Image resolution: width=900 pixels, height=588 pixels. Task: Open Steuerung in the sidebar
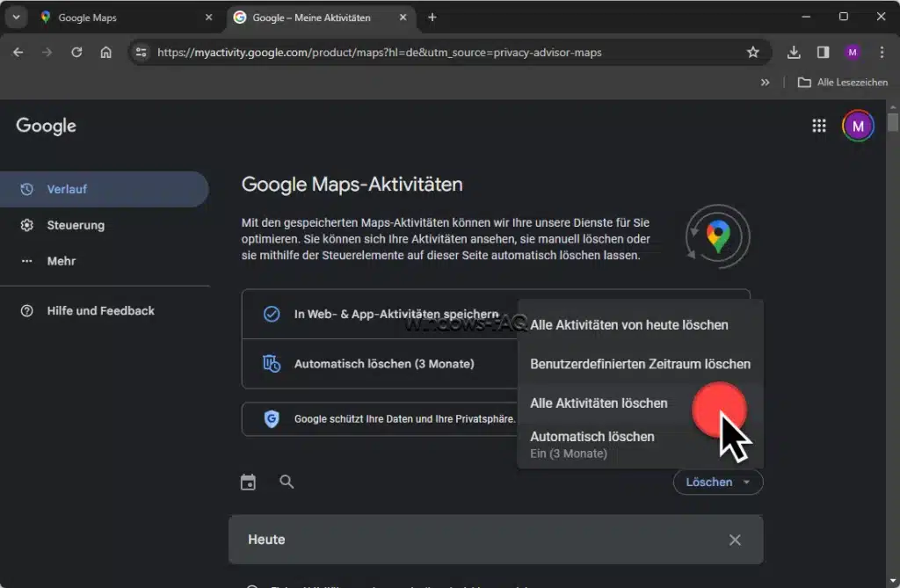point(104,225)
